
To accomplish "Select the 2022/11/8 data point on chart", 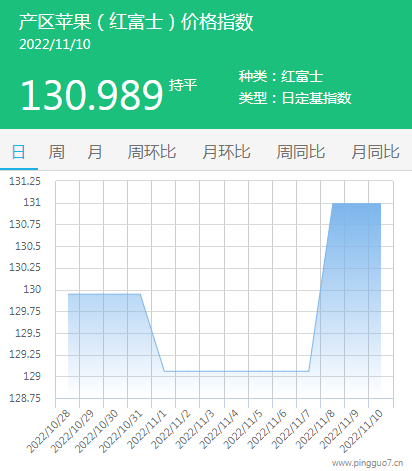I will pos(333,203).
